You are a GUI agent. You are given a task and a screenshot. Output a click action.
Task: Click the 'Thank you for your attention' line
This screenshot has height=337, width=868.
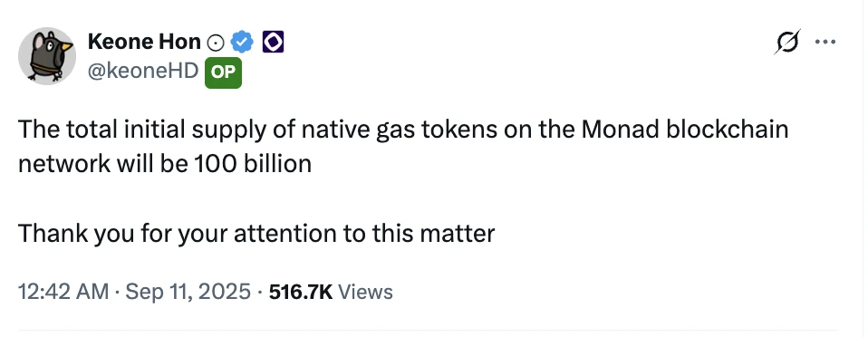[x=256, y=234]
